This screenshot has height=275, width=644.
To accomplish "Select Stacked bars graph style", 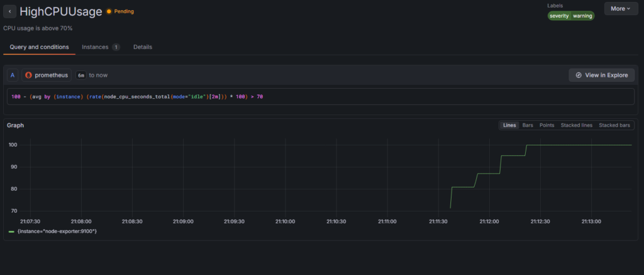I will click(x=614, y=125).
